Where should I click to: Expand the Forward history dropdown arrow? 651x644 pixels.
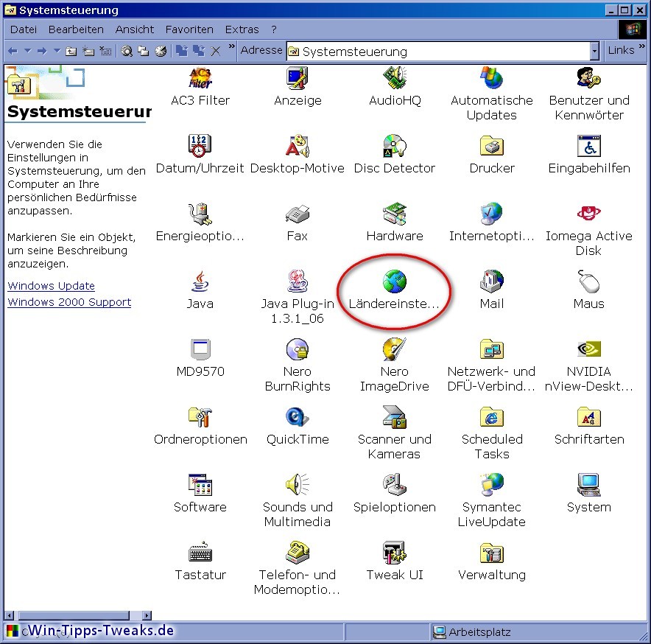click(x=57, y=51)
